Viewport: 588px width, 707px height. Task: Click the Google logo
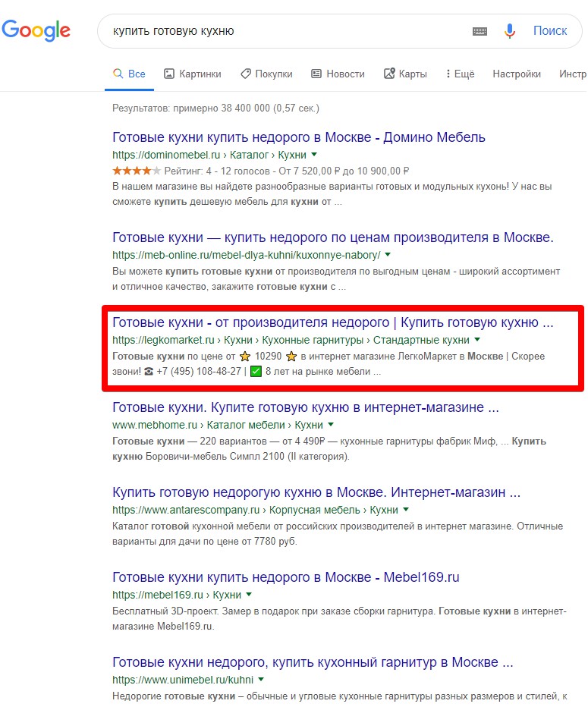36,30
